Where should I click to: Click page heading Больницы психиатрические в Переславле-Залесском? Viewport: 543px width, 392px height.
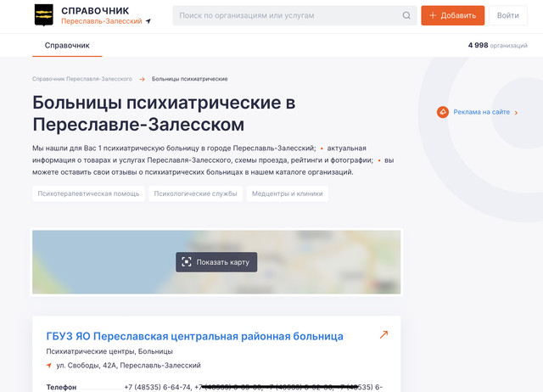click(164, 113)
